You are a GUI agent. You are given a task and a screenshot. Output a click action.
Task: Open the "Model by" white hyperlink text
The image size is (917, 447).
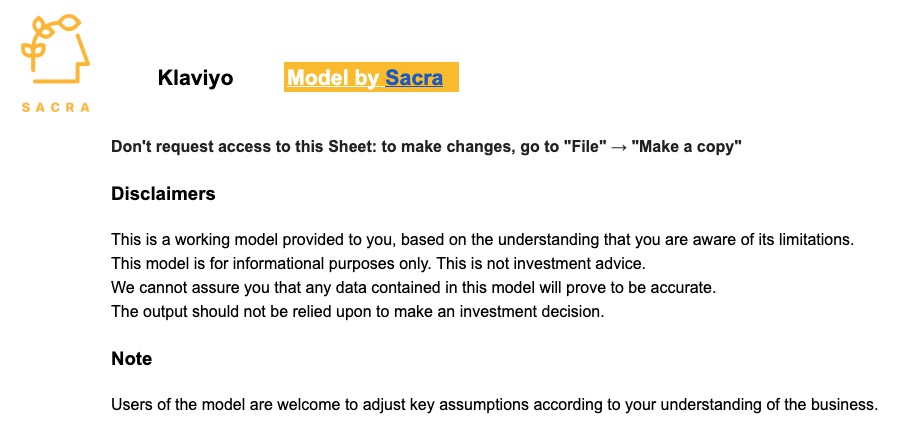coord(333,78)
